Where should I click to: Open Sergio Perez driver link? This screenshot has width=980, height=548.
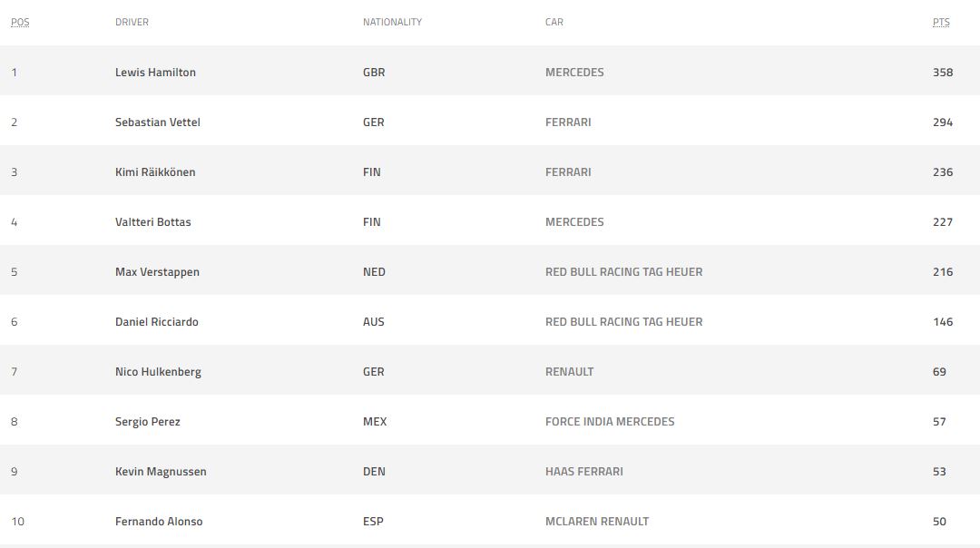[147, 422]
